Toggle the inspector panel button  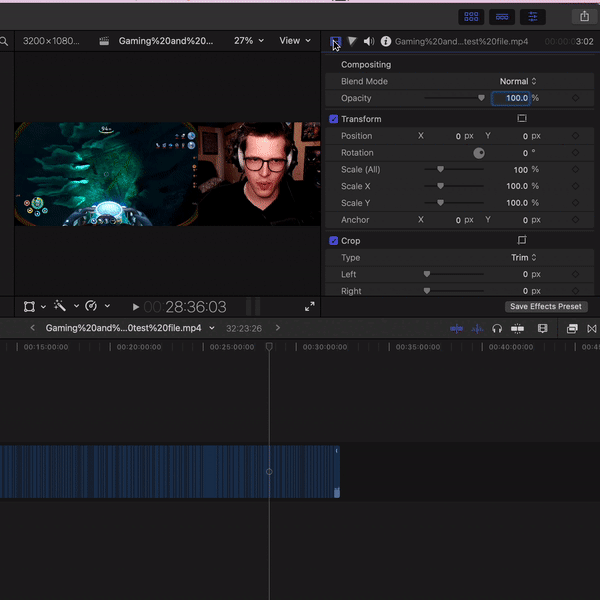533,16
